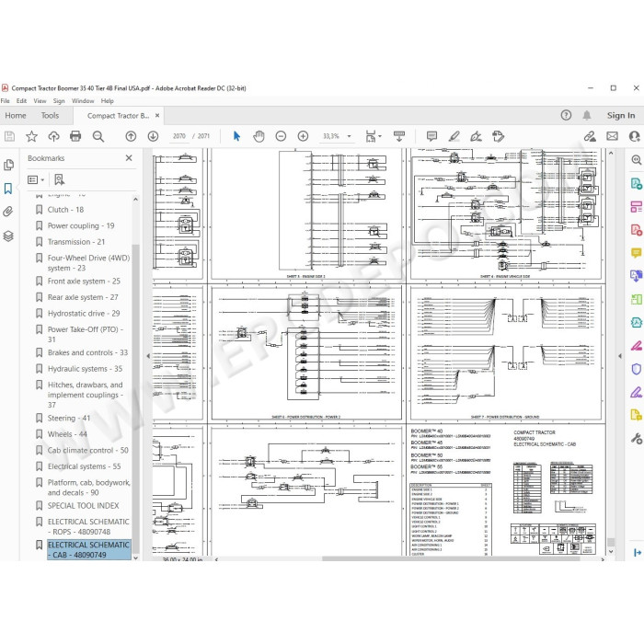The image size is (644, 644).
Task: Go to next page arrow
Action: coord(154,136)
